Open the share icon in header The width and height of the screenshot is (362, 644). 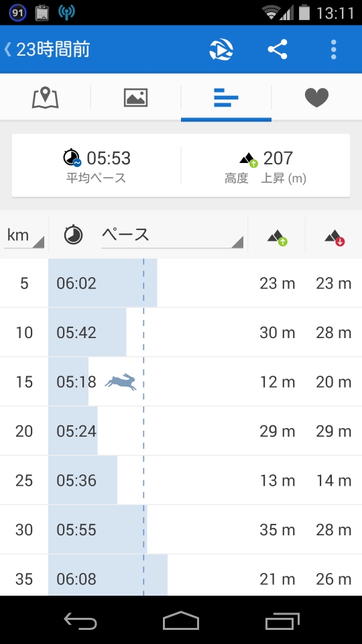click(x=278, y=50)
